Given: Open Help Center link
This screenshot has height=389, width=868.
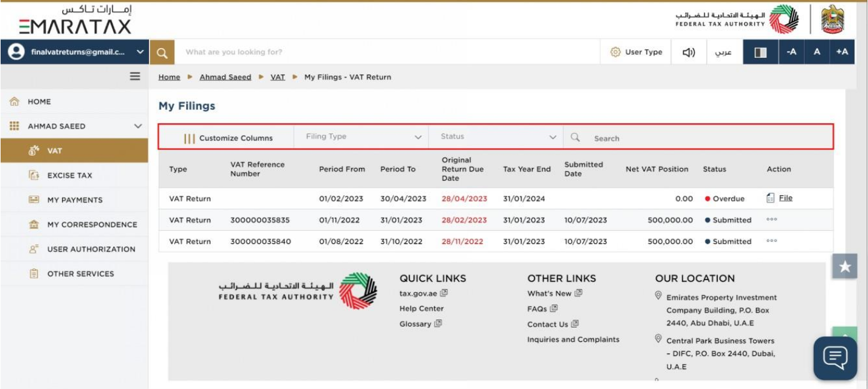Looking at the screenshot, I should [422, 309].
